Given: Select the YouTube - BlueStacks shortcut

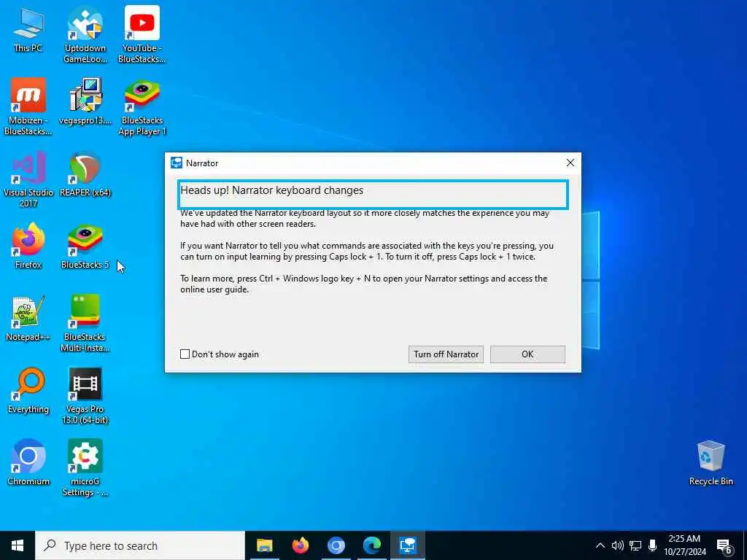Looking at the screenshot, I should [142, 35].
